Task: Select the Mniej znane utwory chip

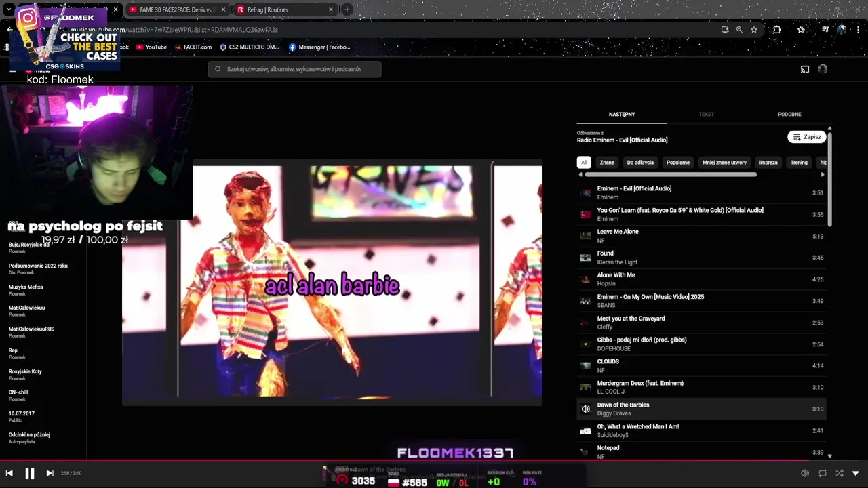Action: click(724, 163)
